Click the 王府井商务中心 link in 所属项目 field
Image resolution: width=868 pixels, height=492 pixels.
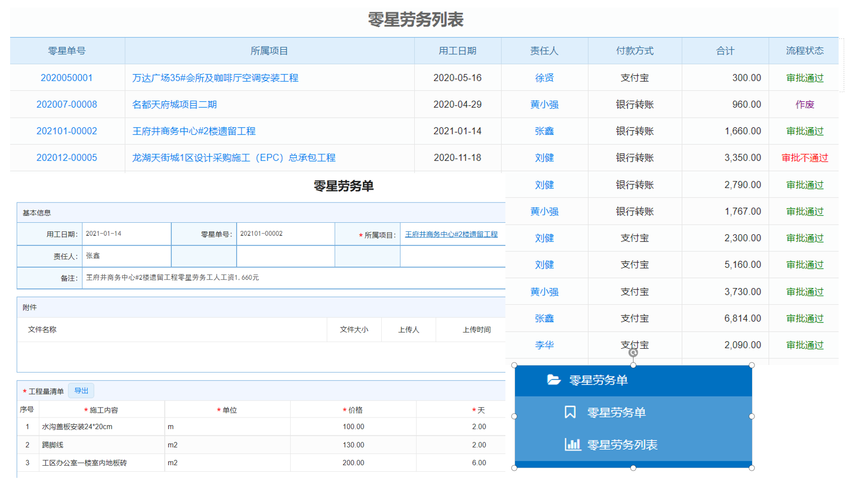[x=451, y=234]
